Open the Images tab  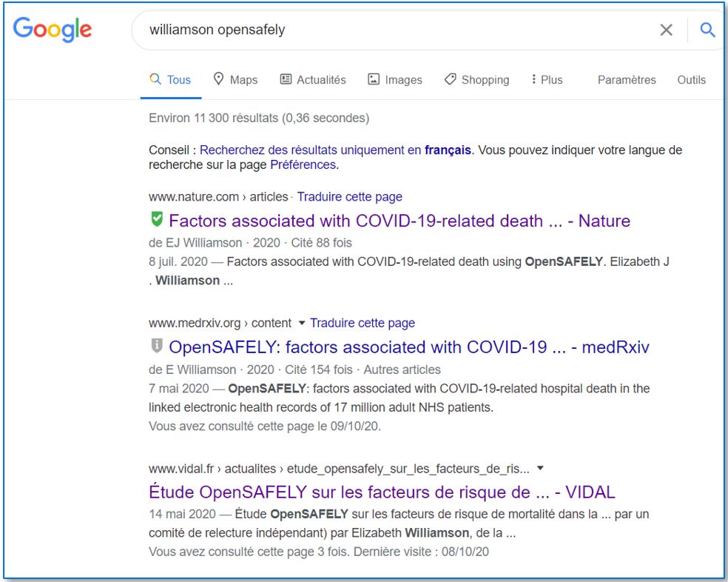click(395, 79)
